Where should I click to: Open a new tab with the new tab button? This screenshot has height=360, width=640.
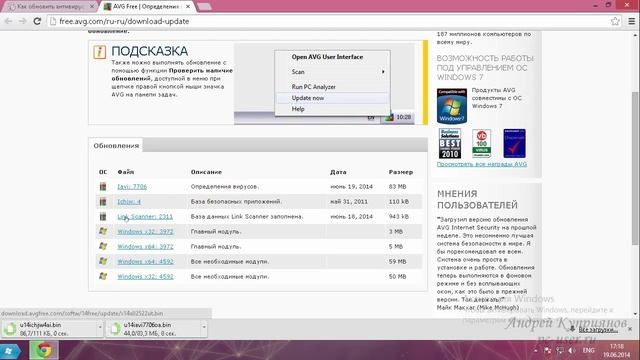point(204,7)
